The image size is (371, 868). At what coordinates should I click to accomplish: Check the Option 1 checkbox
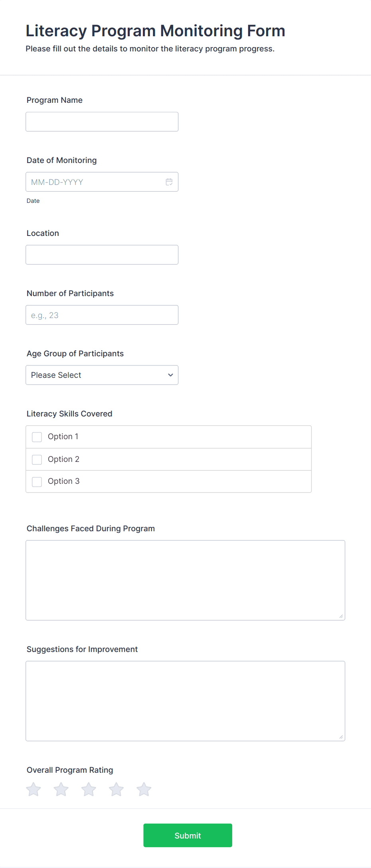point(37,437)
